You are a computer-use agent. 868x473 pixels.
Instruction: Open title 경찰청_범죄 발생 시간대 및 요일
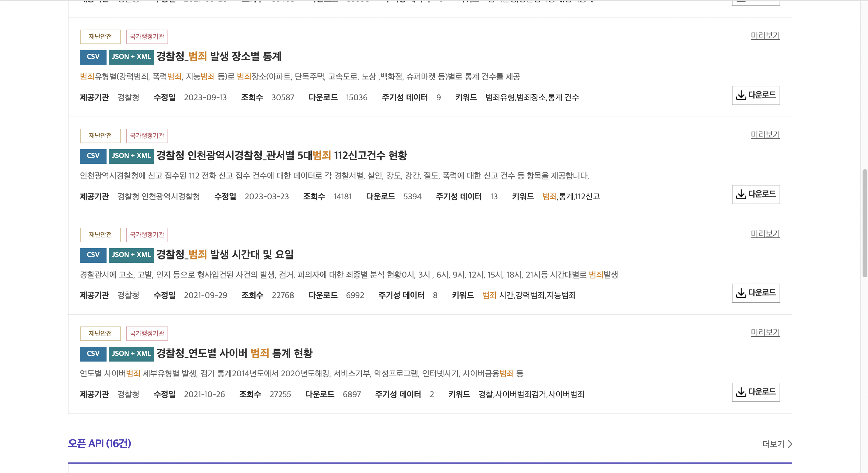[x=225, y=255]
